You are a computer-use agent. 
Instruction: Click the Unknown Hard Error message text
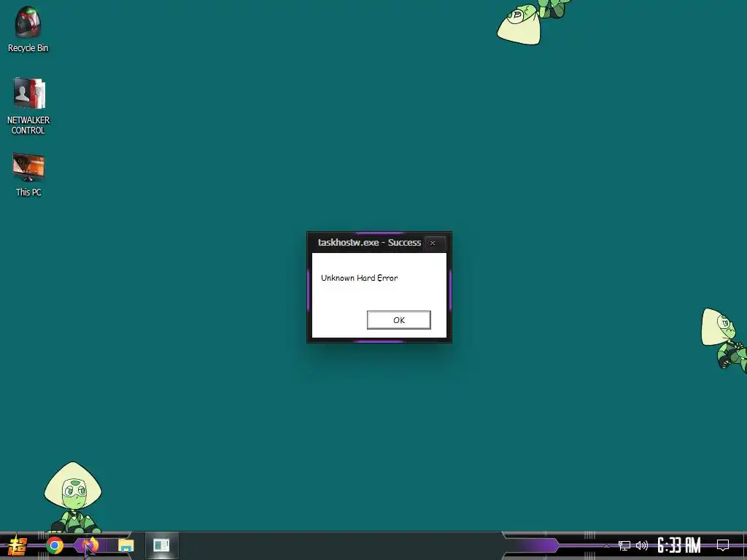tap(359, 278)
